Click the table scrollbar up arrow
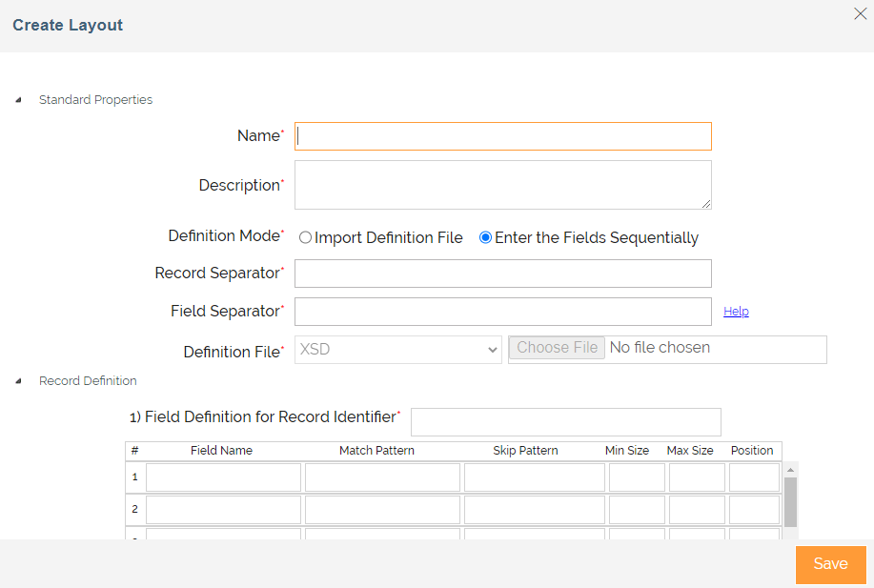 (x=790, y=470)
